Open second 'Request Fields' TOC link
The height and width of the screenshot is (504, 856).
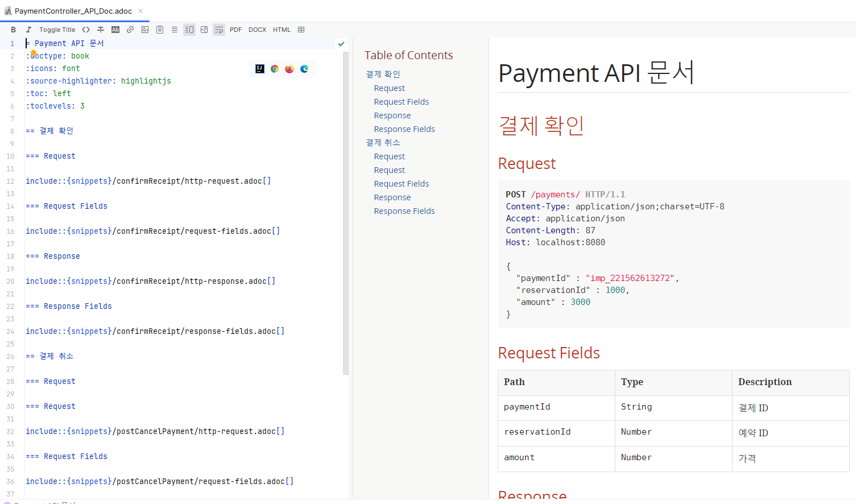402,184
